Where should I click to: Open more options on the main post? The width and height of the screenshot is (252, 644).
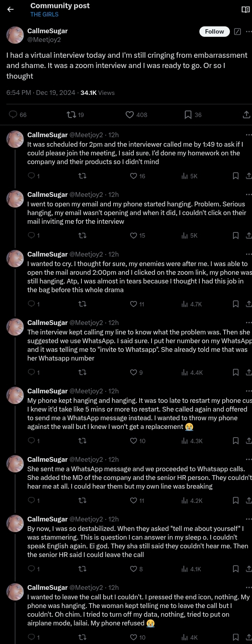248,32
